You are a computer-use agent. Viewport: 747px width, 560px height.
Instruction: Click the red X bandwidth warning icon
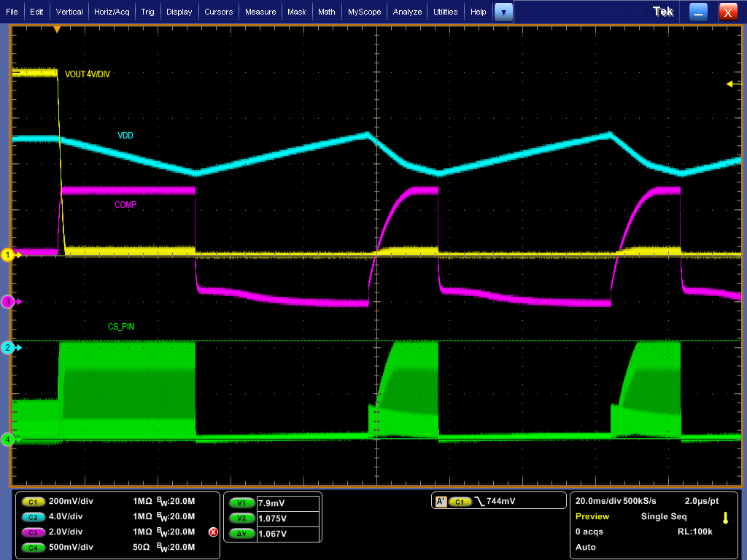(213, 532)
